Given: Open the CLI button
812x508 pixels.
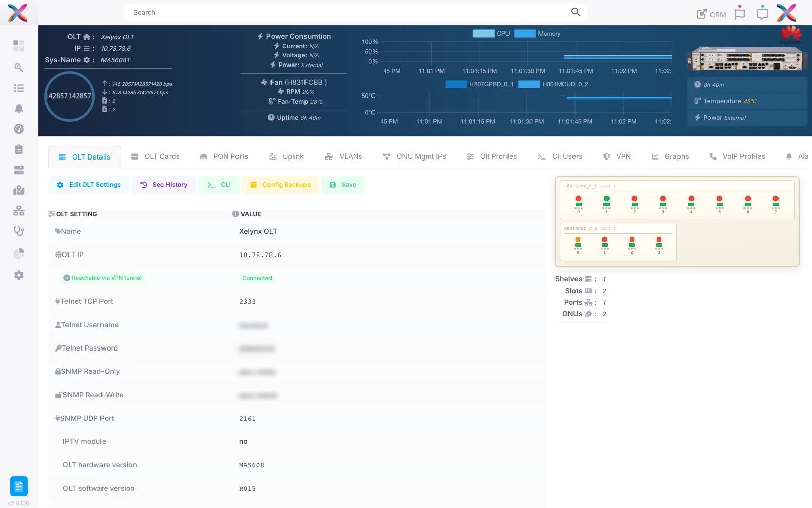Looking at the screenshot, I should pos(219,185).
